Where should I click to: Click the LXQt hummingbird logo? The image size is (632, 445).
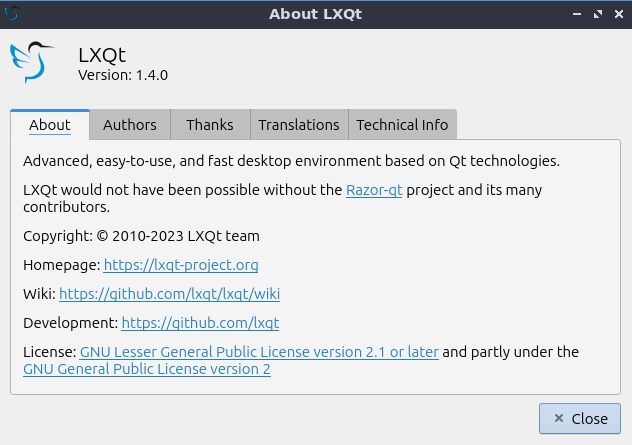pyautogui.click(x=35, y=62)
